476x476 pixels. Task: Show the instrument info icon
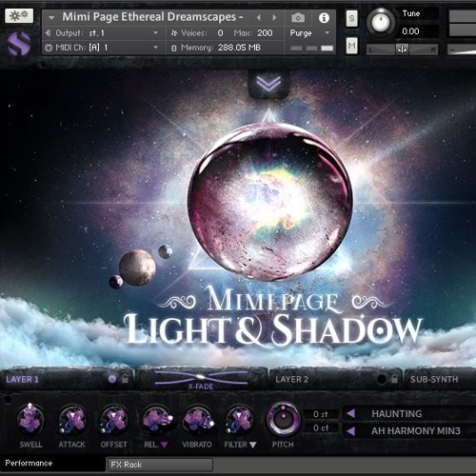324,18
